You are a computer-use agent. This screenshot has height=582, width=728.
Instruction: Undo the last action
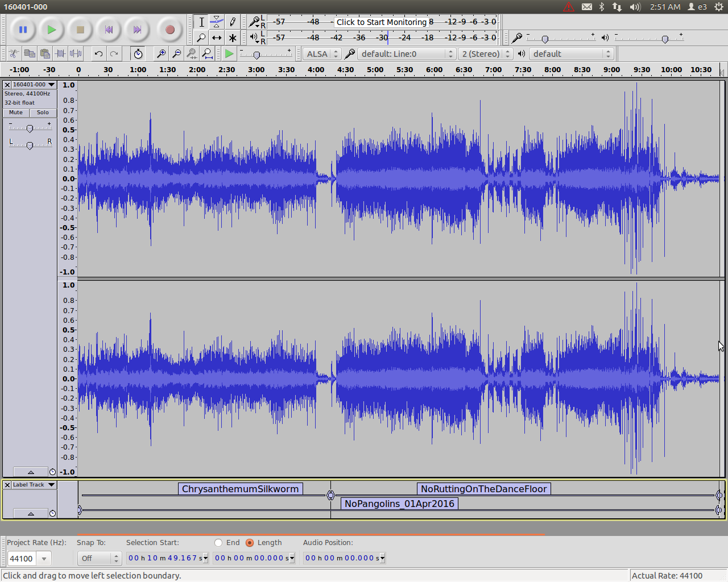(98, 54)
